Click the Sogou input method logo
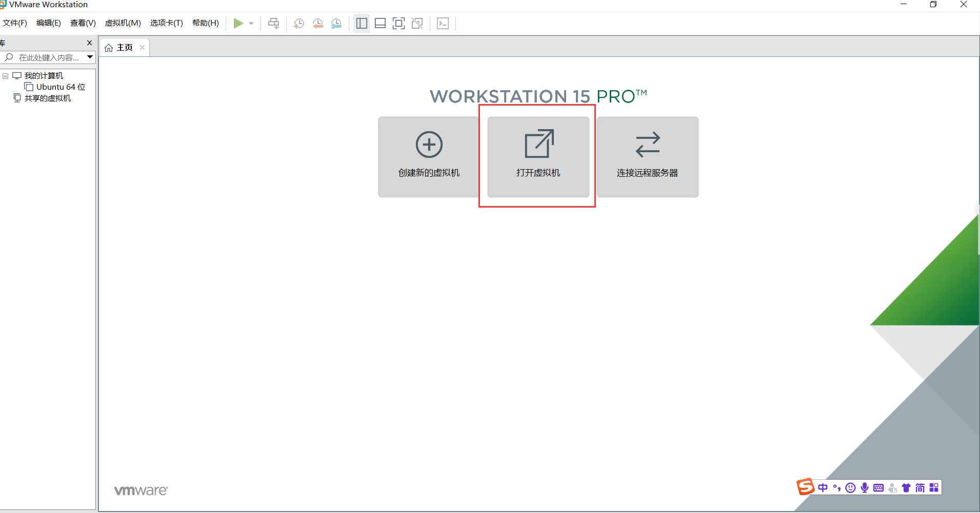 click(806, 487)
